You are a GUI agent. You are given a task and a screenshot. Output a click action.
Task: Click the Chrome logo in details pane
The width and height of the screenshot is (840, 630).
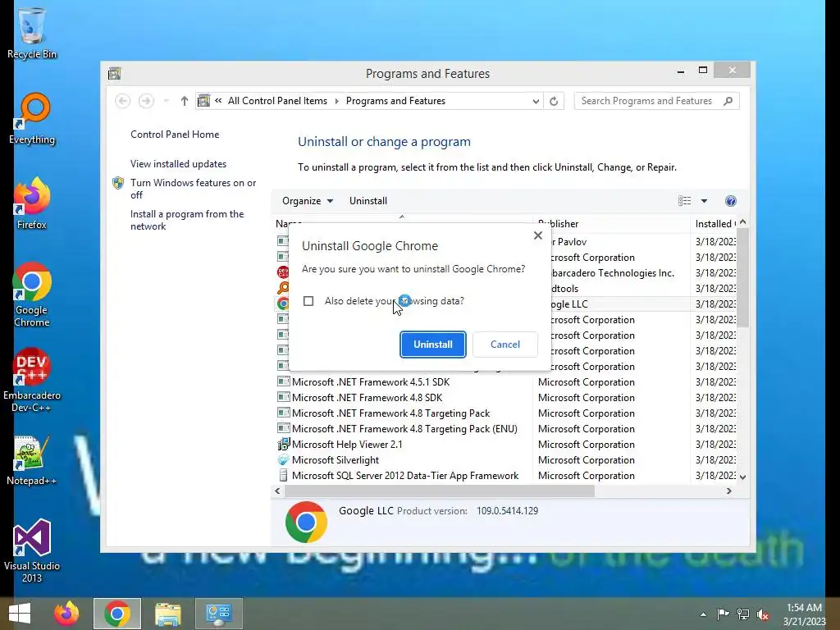[x=306, y=523]
